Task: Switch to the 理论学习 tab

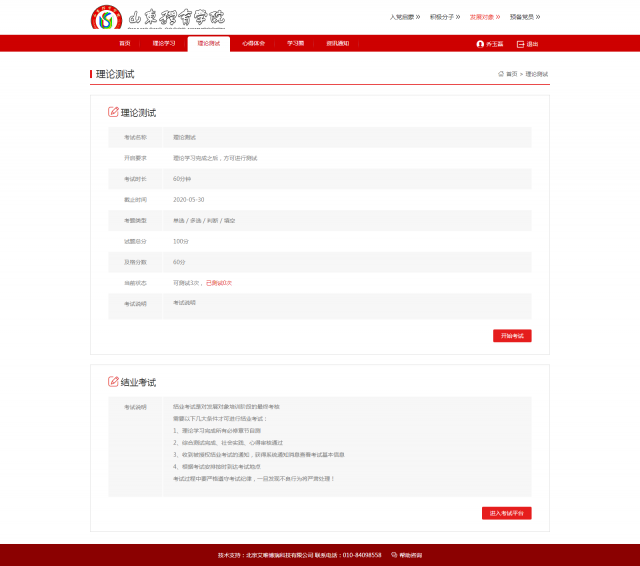Action: (x=164, y=44)
